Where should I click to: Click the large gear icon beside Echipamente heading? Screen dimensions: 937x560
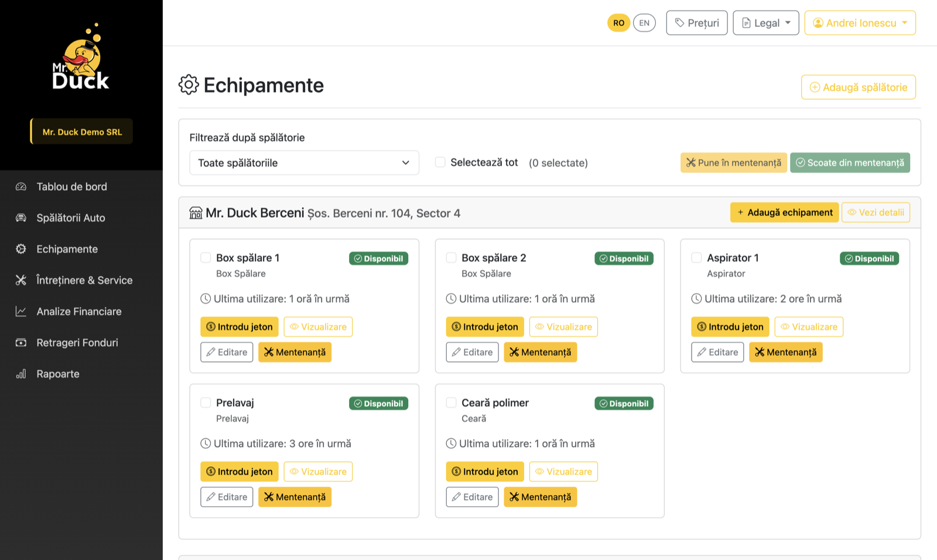pos(189,85)
